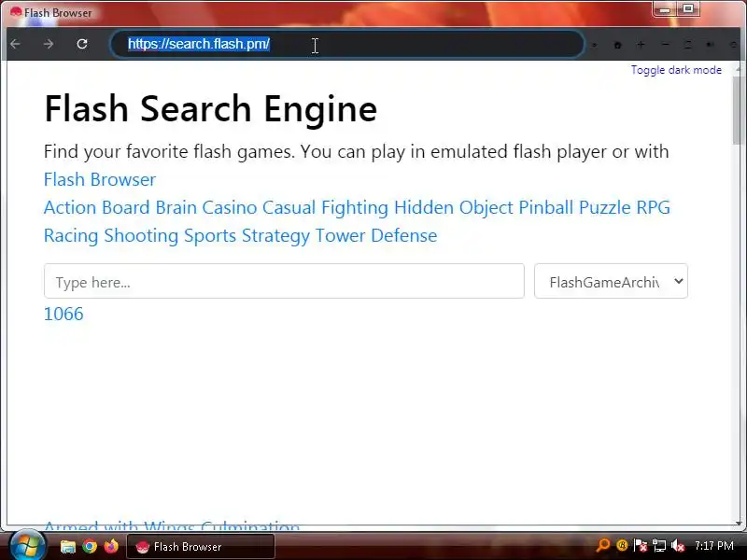Browse the Fighting category
Image resolution: width=747 pixels, height=560 pixels.
pyautogui.click(x=355, y=207)
